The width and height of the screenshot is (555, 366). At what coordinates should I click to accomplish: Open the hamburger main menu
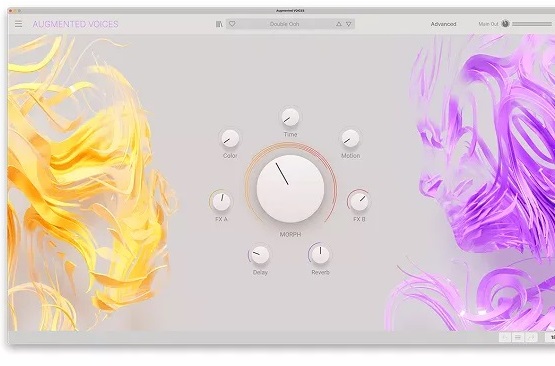point(18,24)
